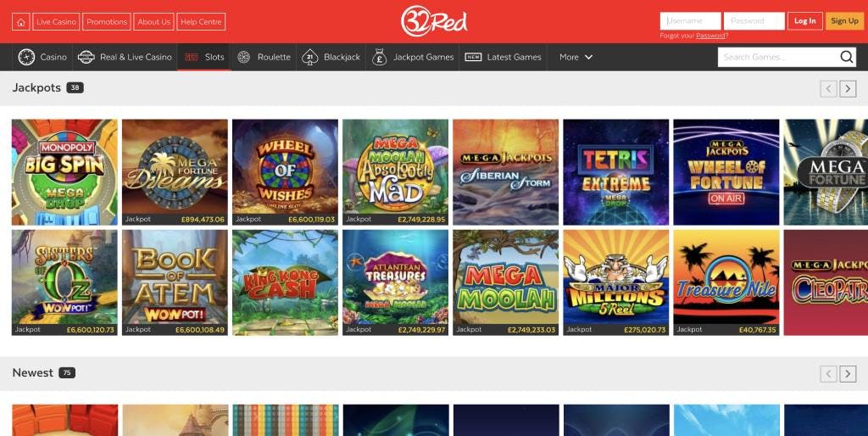Click the About Us button
This screenshot has width=868, height=436.
[154, 21]
